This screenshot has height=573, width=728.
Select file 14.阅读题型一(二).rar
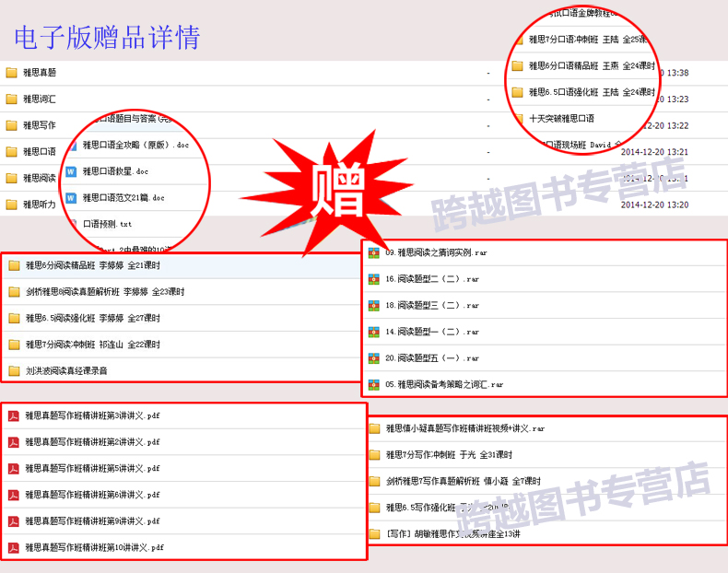point(432,332)
